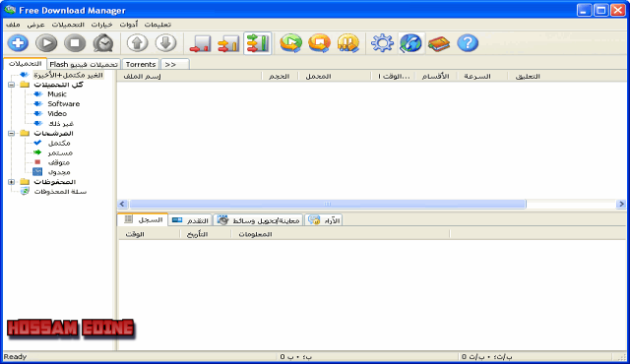
Task: Sort by السرعة column header
Action: point(481,77)
